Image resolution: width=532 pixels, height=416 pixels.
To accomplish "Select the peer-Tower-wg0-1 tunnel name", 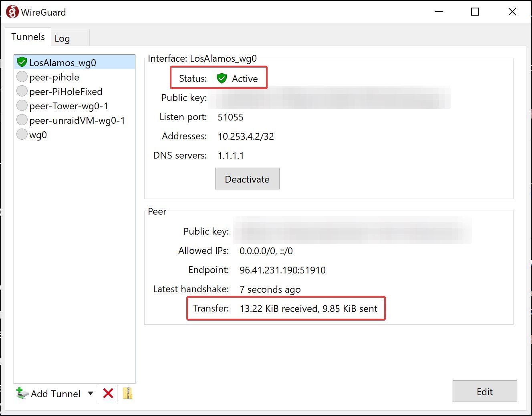I will [69, 106].
